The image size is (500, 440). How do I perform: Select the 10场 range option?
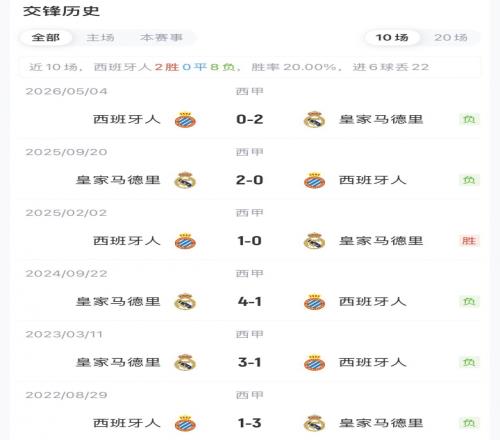point(392,37)
